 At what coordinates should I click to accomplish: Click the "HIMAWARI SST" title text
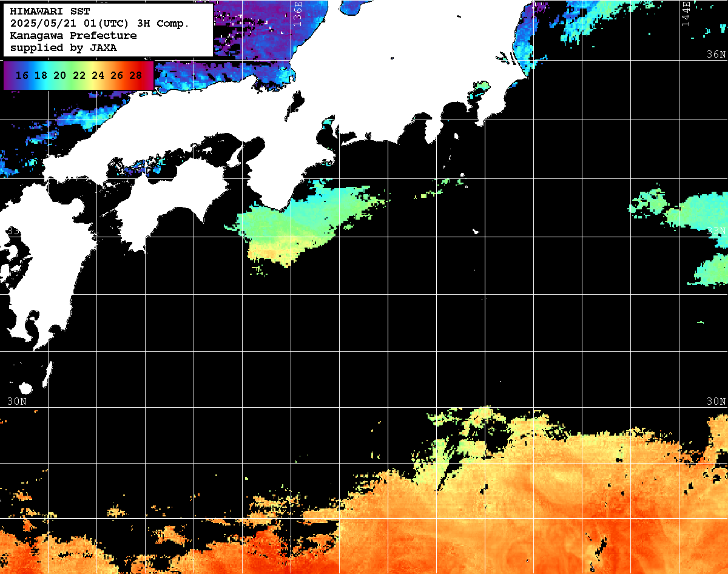pos(50,11)
